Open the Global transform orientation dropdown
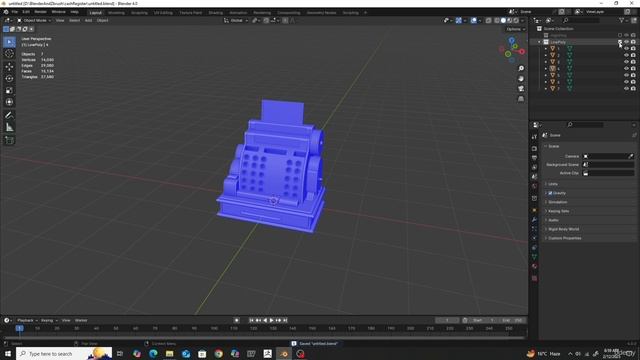The image size is (640, 360). 236,20
